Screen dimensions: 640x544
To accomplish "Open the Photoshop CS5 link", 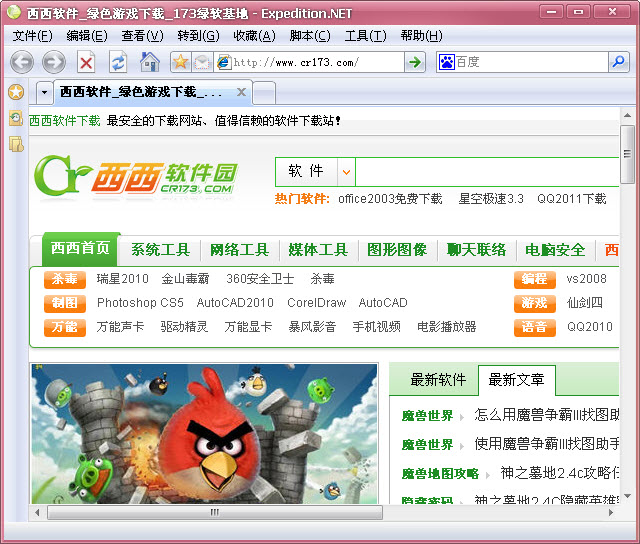I will click(140, 303).
